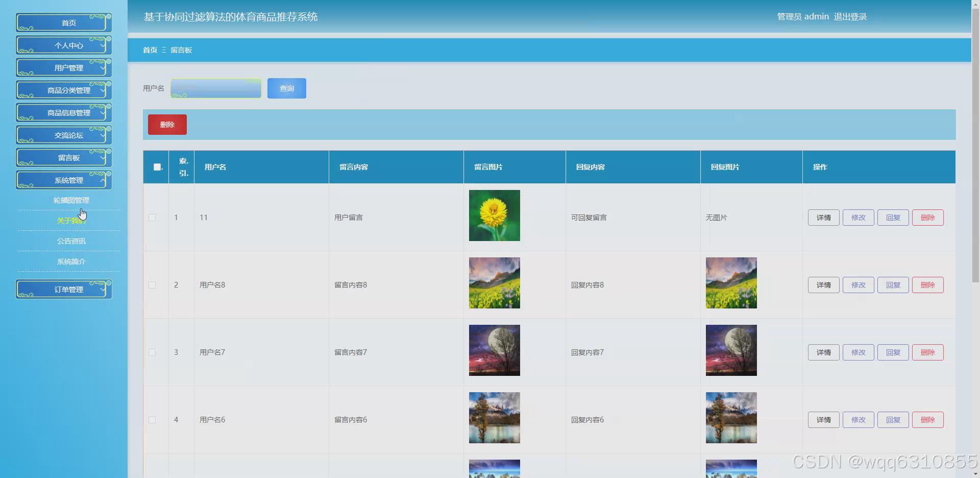Screen dimensions: 980x478
Task: Click the scrollbar down arrow
Action: point(975,474)
